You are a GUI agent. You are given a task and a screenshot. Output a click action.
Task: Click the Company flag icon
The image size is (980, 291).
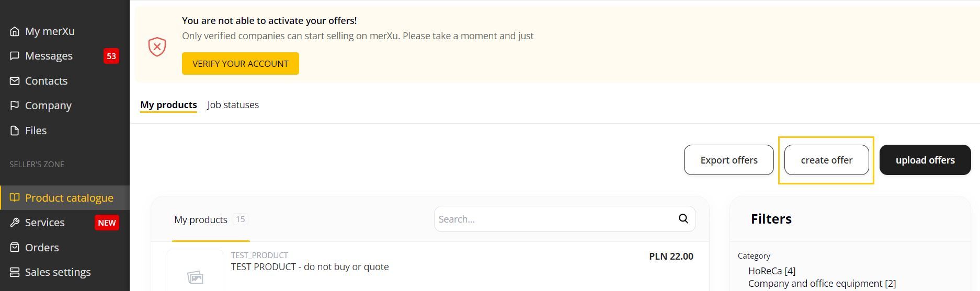(15, 106)
